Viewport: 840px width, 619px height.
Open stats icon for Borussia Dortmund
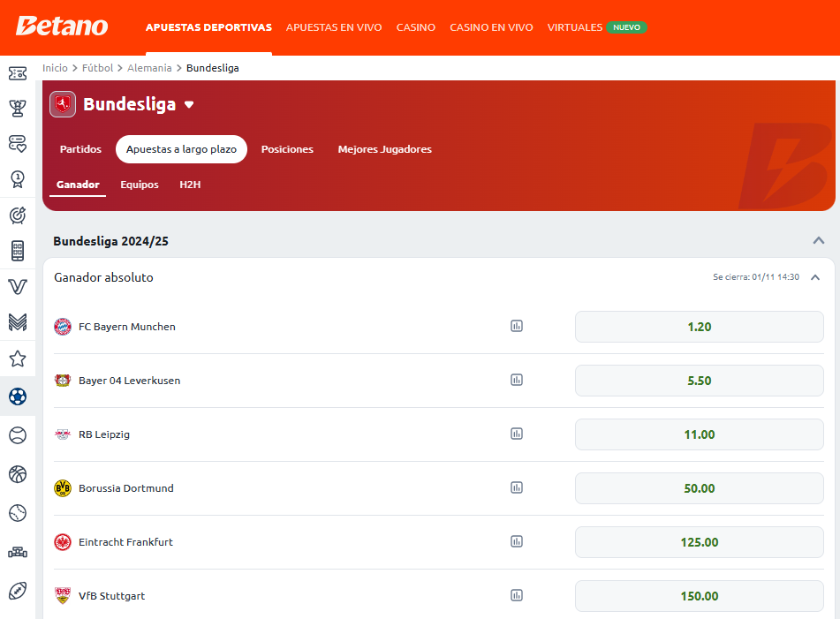coord(517,487)
